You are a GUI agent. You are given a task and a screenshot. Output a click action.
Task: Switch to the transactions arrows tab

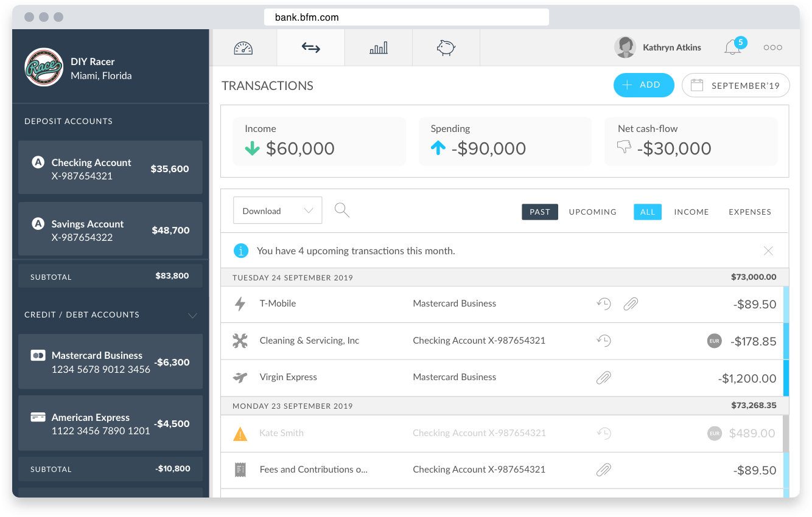coord(310,48)
